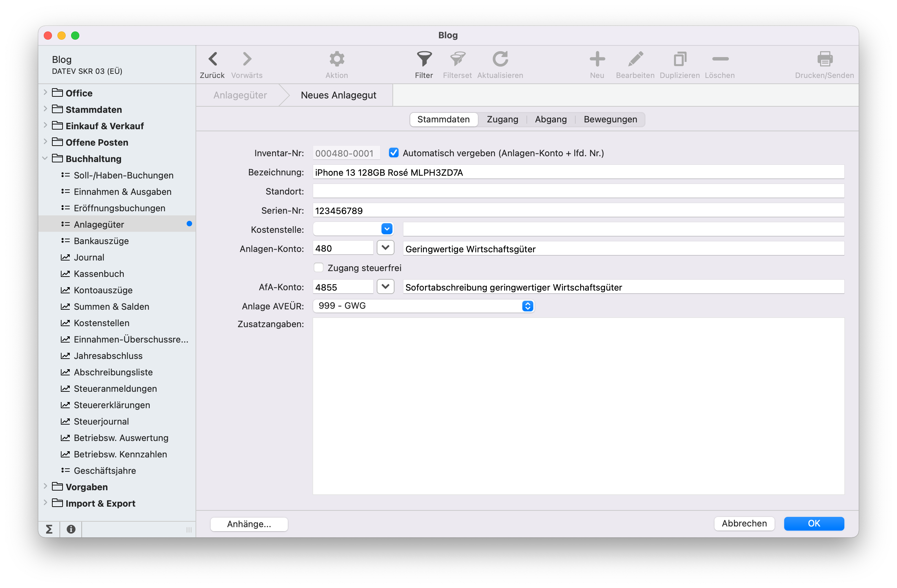Viewport: 897px width, 588px height.
Task: Click the Bezeichnung input field
Action: click(x=578, y=172)
